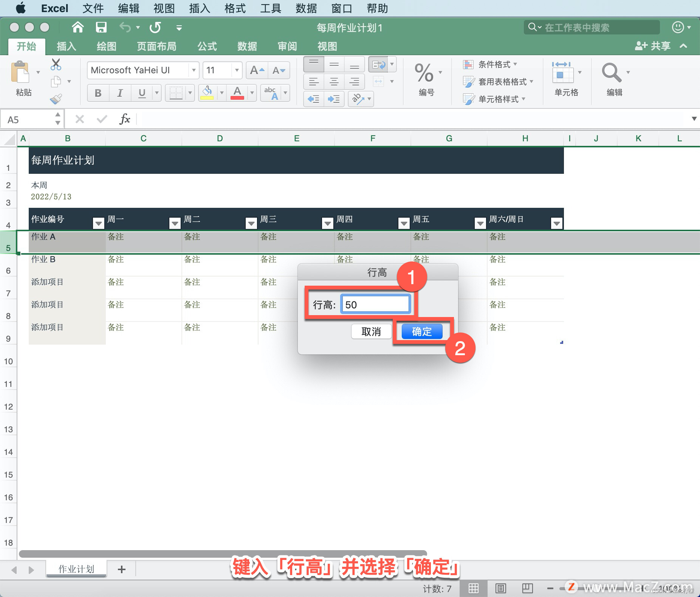
Task: Cut selection with the scissors icon
Action: click(x=56, y=65)
